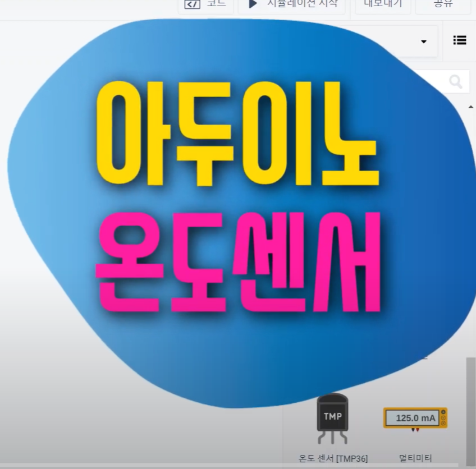Select the multimeter component
Viewport: 476px width, 469px height.
[415, 419]
